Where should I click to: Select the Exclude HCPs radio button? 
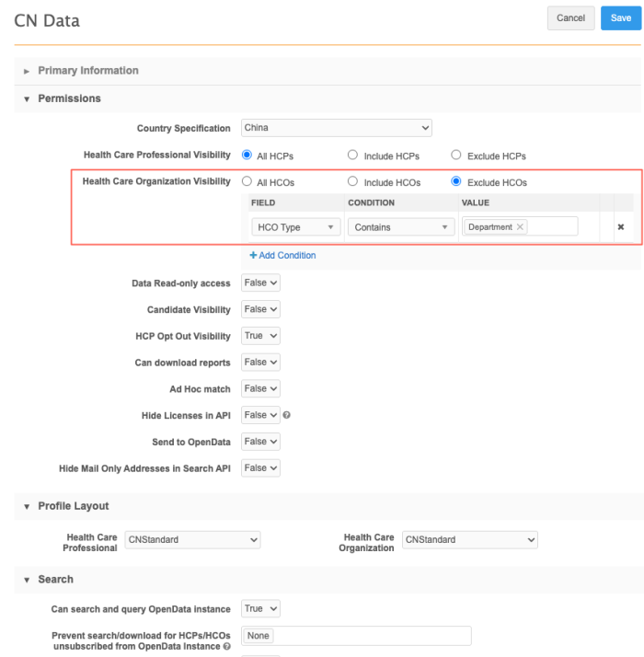[456, 156]
